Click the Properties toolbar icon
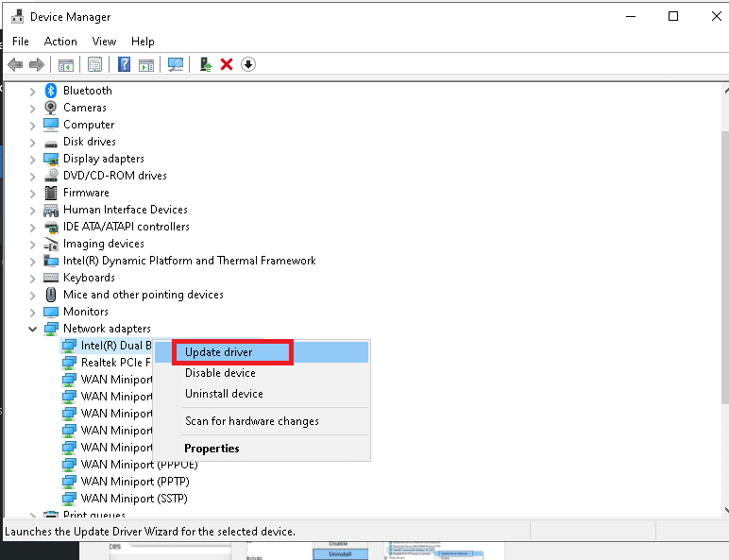This screenshot has height=560, width=729. click(x=94, y=64)
